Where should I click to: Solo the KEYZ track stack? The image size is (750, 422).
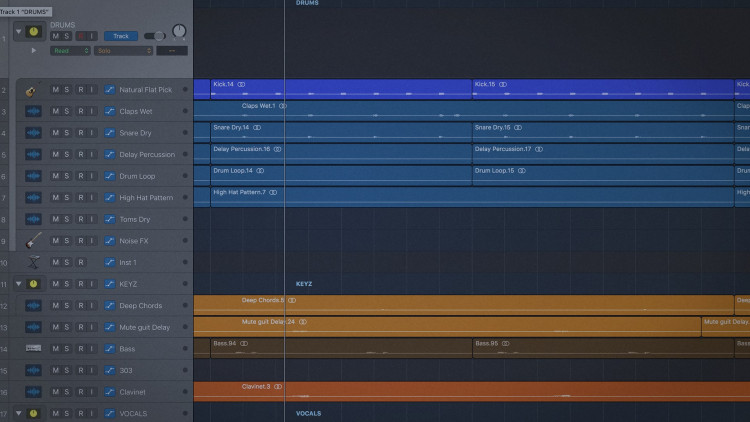click(x=66, y=284)
